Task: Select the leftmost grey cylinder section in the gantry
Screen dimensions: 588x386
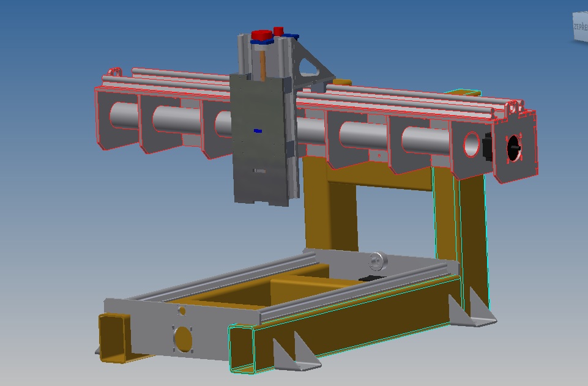Action: (124, 115)
